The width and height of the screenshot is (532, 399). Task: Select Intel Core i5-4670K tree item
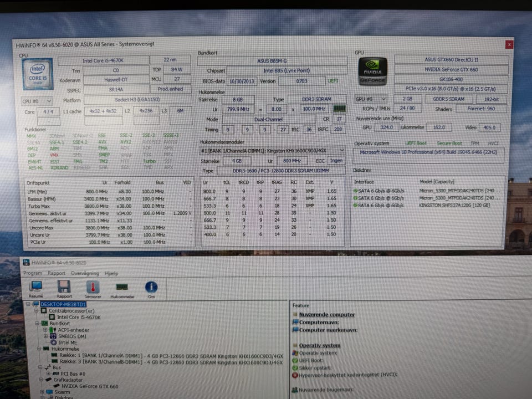point(79,317)
